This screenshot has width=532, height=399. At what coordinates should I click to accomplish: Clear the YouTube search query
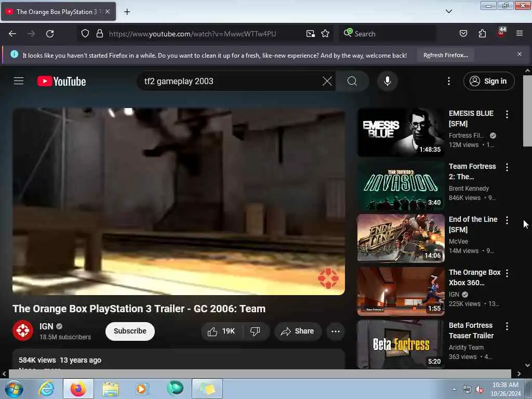click(x=327, y=81)
